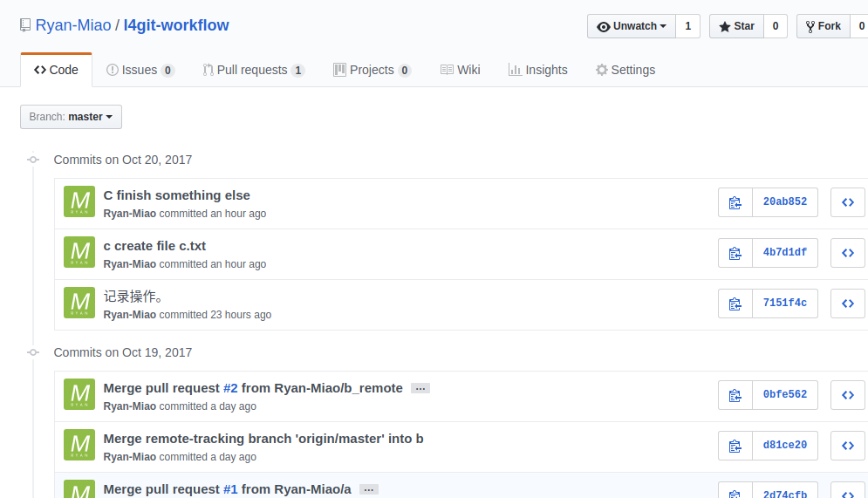Viewport: 868px width, 498px height.
Task: Browse repository at commit d81ce20
Action: 848,446
